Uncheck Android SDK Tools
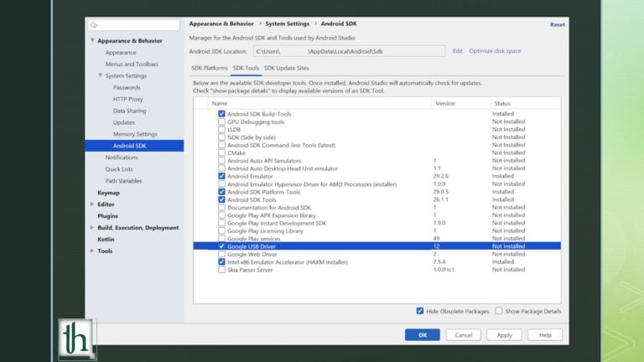 point(221,199)
